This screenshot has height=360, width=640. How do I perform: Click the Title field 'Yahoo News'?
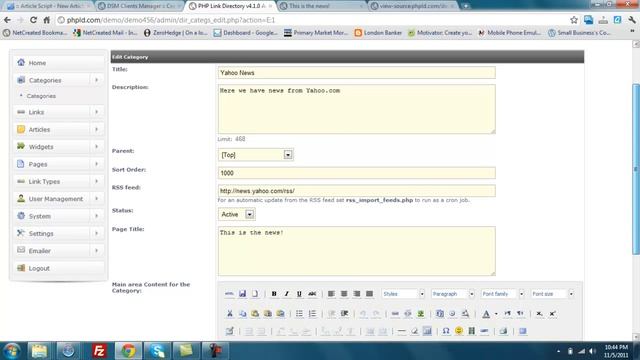(x=357, y=73)
